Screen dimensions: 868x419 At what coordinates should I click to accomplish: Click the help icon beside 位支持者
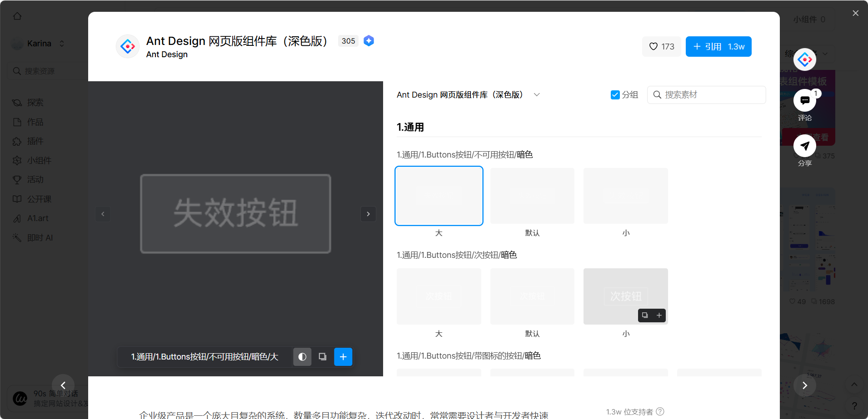click(x=660, y=411)
